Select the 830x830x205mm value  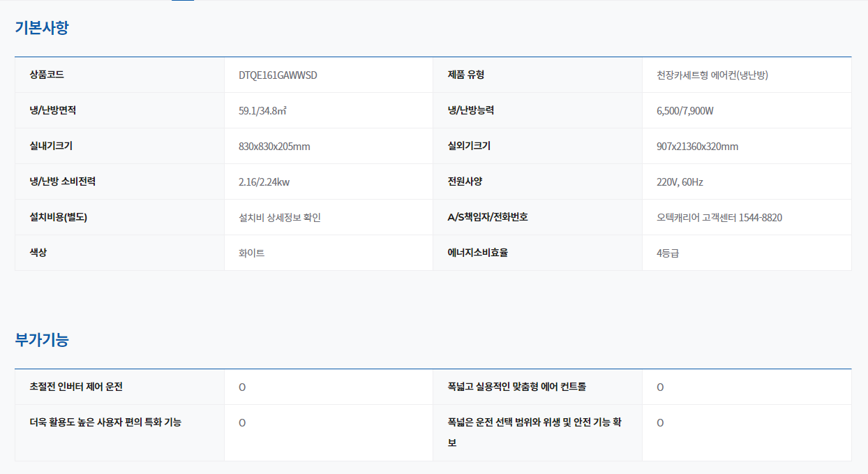(274, 147)
